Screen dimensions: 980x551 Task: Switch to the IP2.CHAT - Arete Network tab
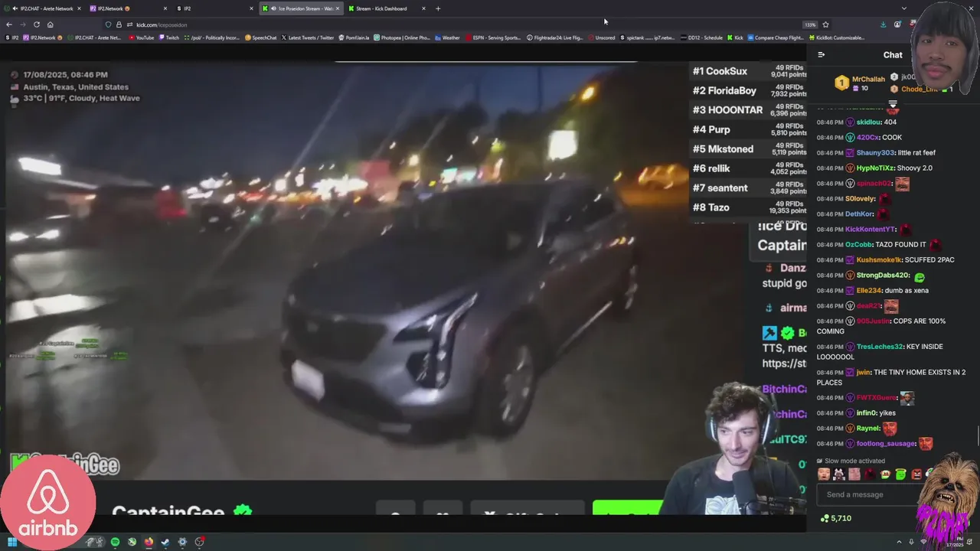coord(42,8)
